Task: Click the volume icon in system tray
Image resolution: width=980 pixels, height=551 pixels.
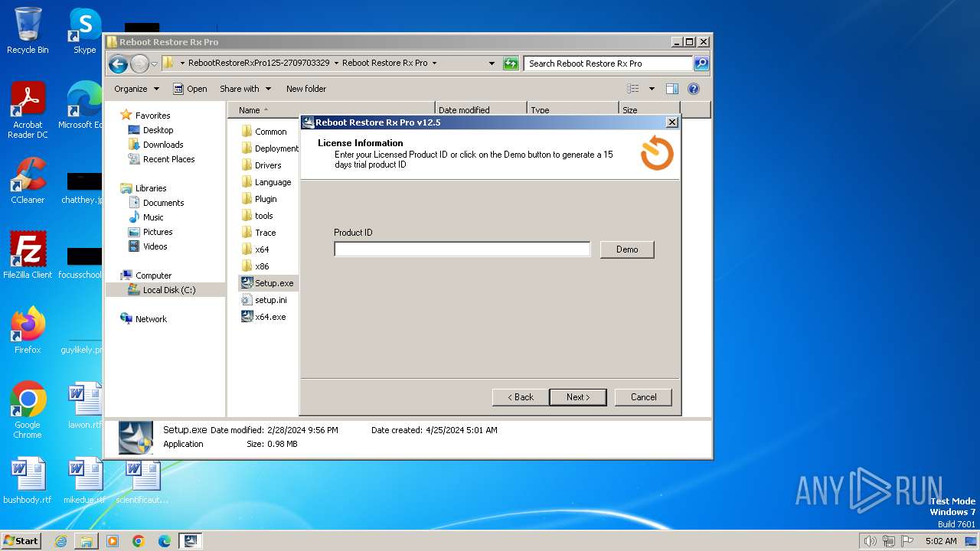Action: tap(871, 541)
